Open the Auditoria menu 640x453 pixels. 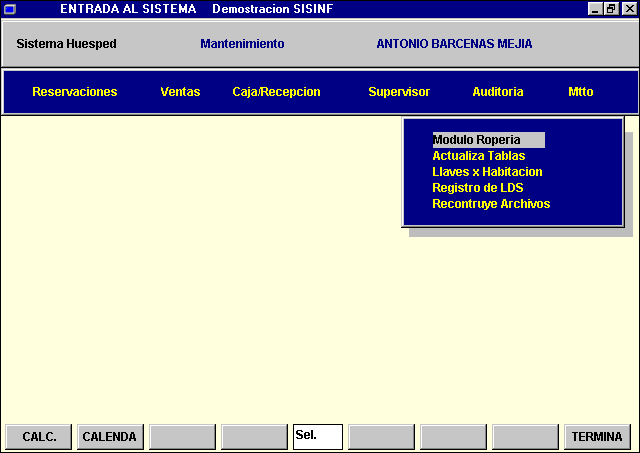point(497,92)
